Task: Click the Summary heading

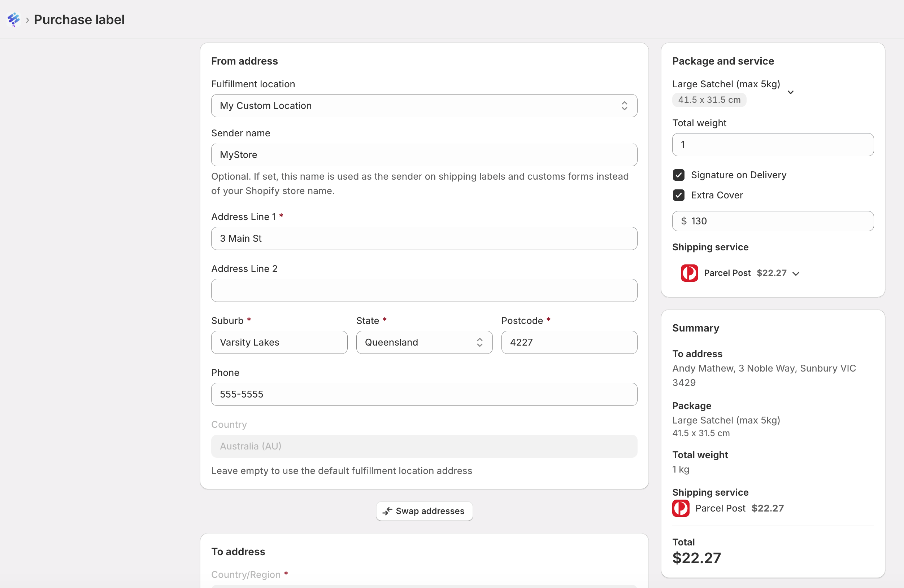Action: click(695, 328)
